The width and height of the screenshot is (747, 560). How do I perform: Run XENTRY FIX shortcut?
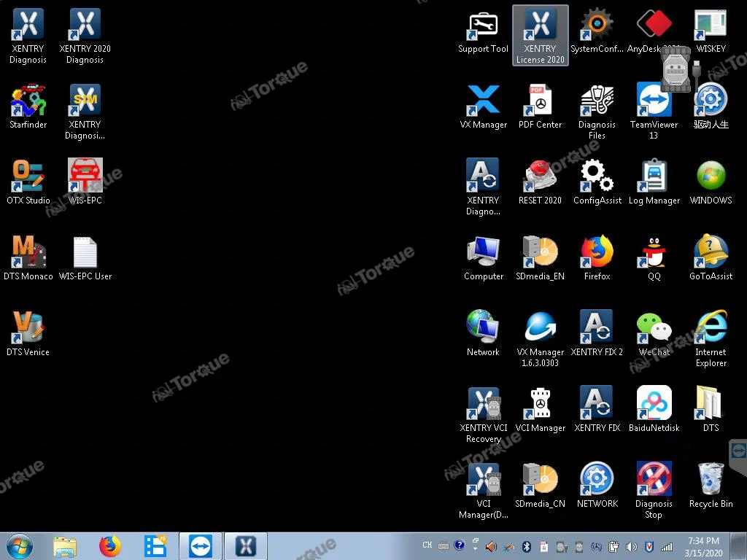pyautogui.click(x=597, y=409)
